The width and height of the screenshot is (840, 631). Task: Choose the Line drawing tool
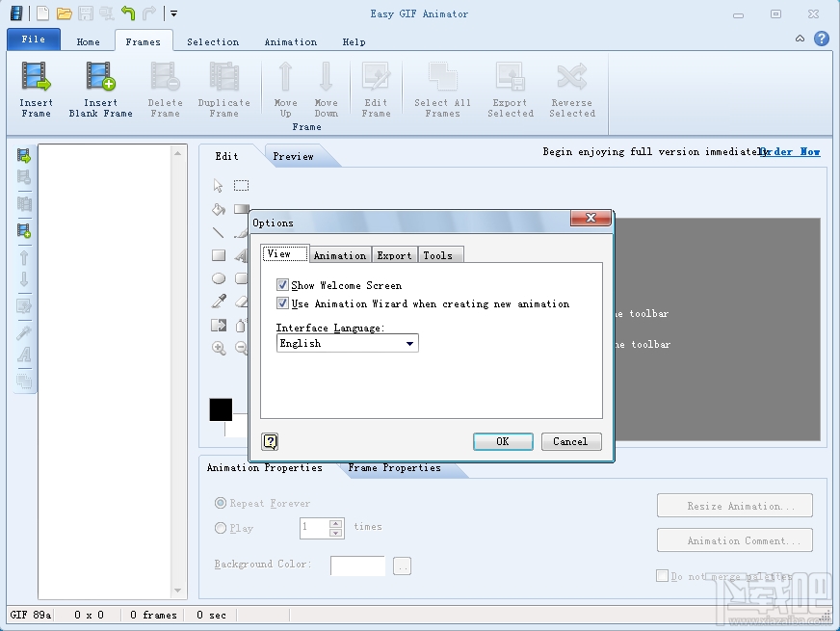coord(218,233)
